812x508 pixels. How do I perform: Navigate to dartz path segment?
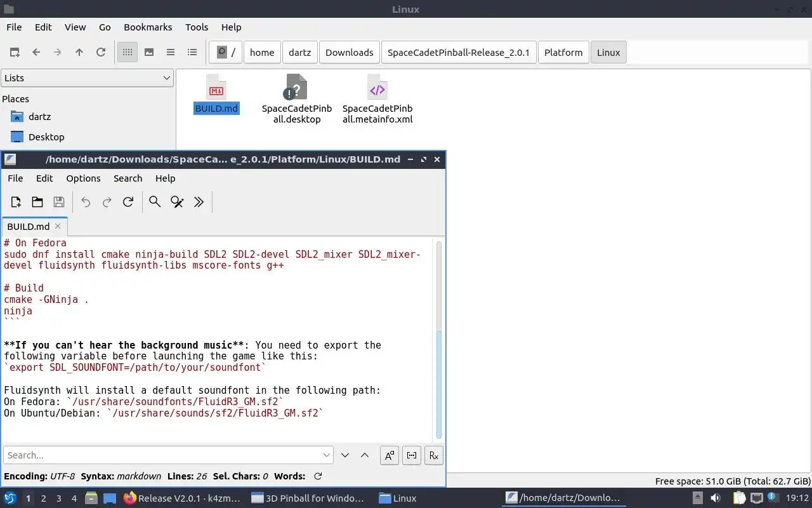tap(300, 52)
